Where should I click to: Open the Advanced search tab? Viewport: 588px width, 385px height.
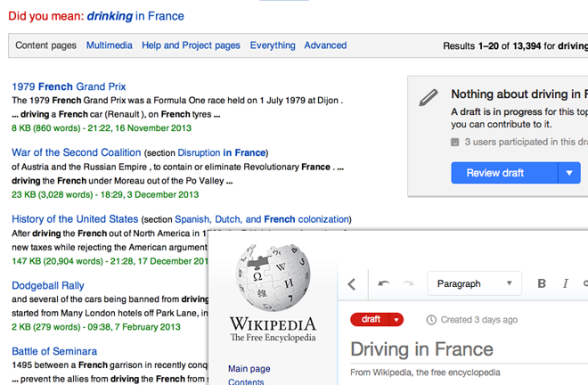click(x=325, y=45)
